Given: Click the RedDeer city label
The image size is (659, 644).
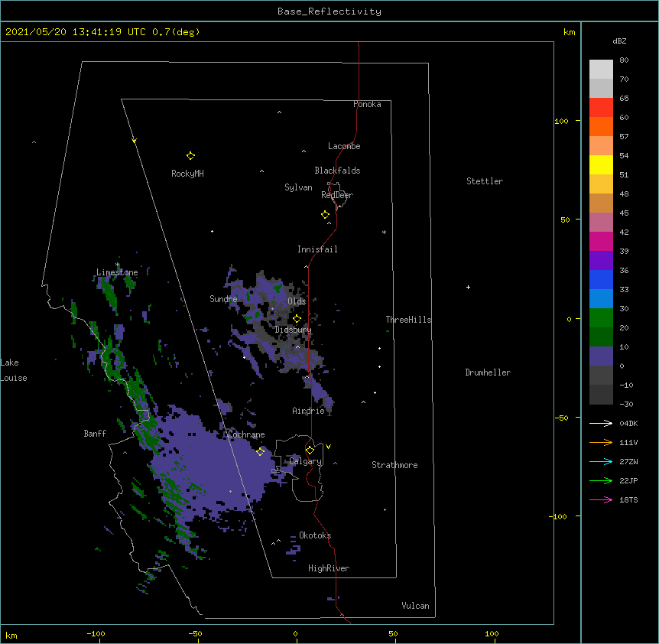Looking at the screenshot, I should [x=337, y=195].
